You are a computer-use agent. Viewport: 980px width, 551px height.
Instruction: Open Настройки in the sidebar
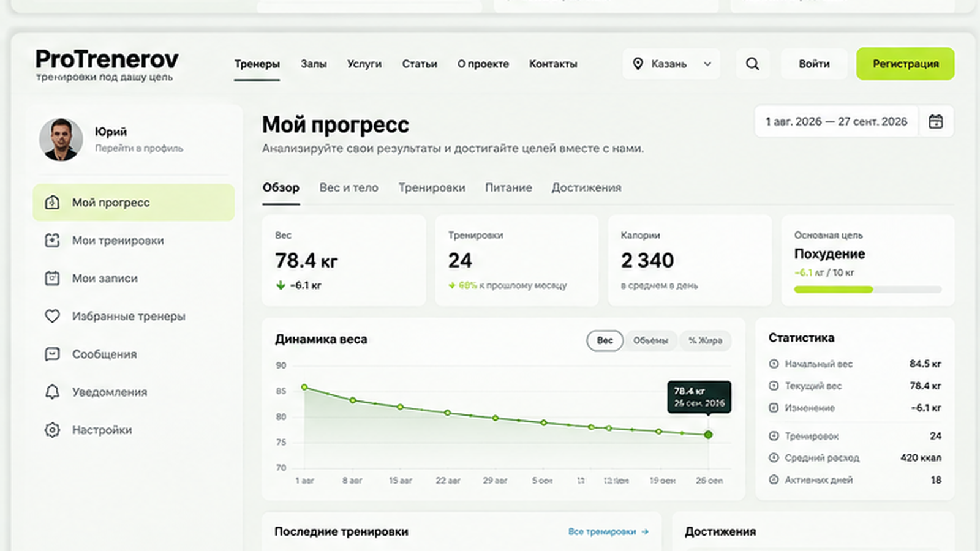coord(134,430)
